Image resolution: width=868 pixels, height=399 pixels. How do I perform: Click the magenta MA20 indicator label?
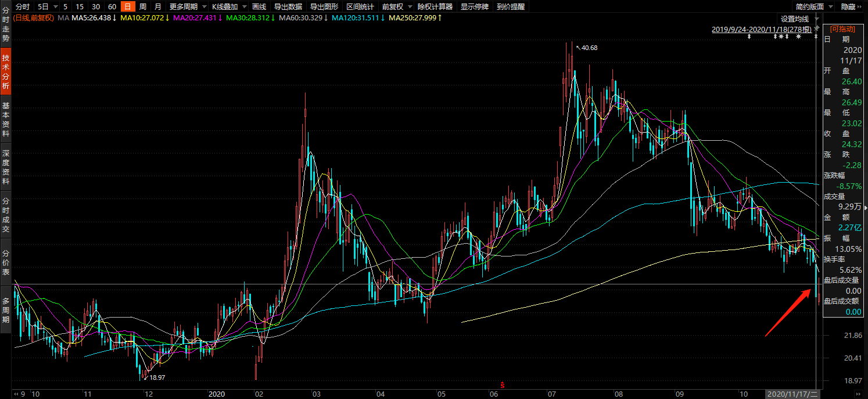coord(197,18)
